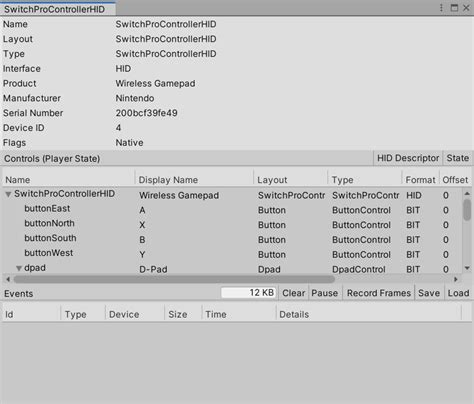Click the horizontal scrollbar thumb

174,279
